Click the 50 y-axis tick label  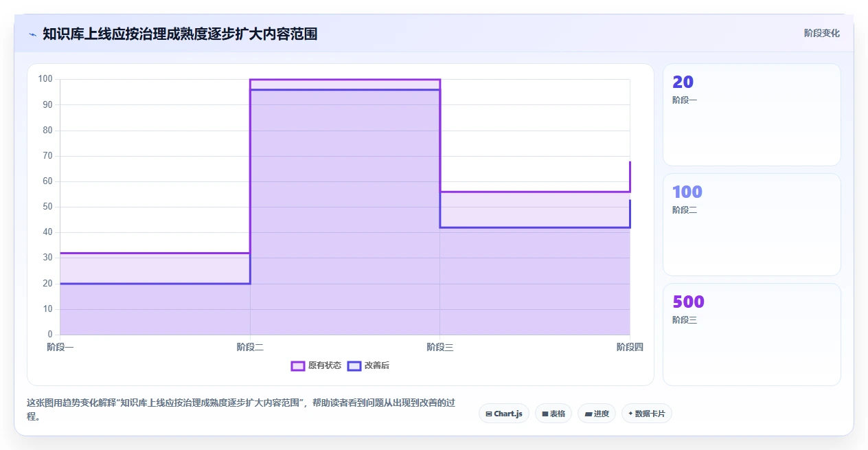click(47, 207)
